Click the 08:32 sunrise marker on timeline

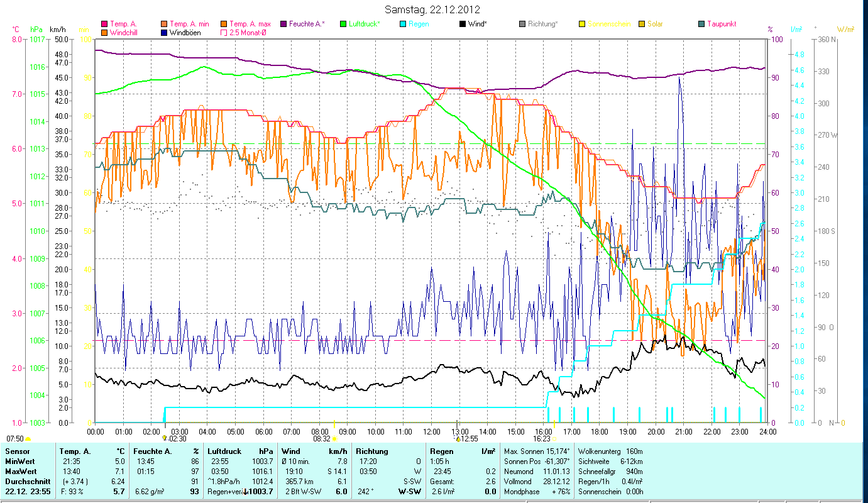click(x=334, y=439)
